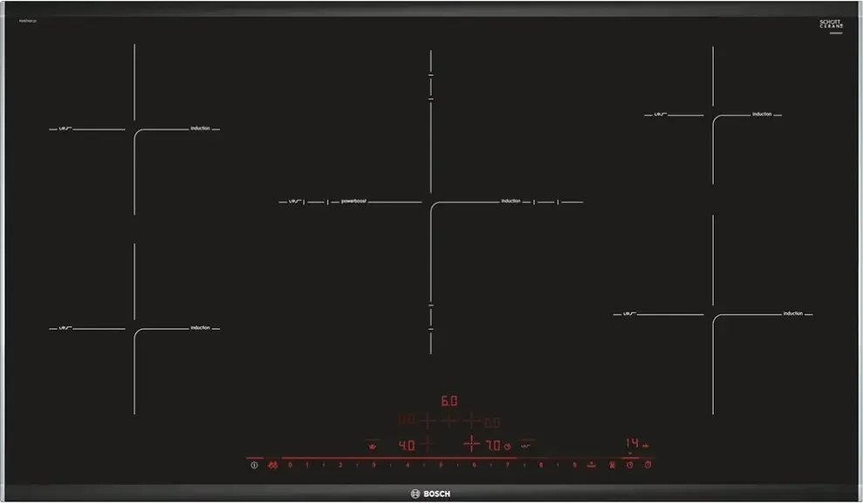Select the center zone showing 6.0
The height and width of the screenshot is (504, 863).
(449, 401)
